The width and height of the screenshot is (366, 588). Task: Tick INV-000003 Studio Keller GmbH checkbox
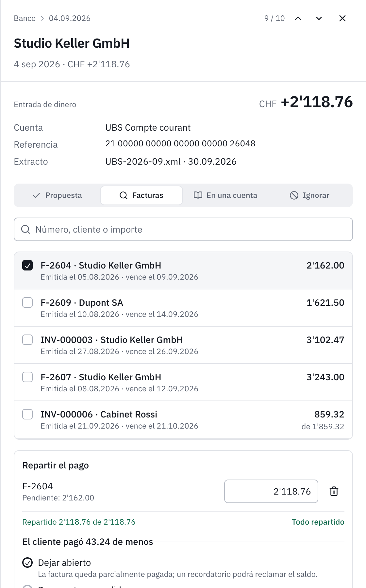[x=27, y=340]
